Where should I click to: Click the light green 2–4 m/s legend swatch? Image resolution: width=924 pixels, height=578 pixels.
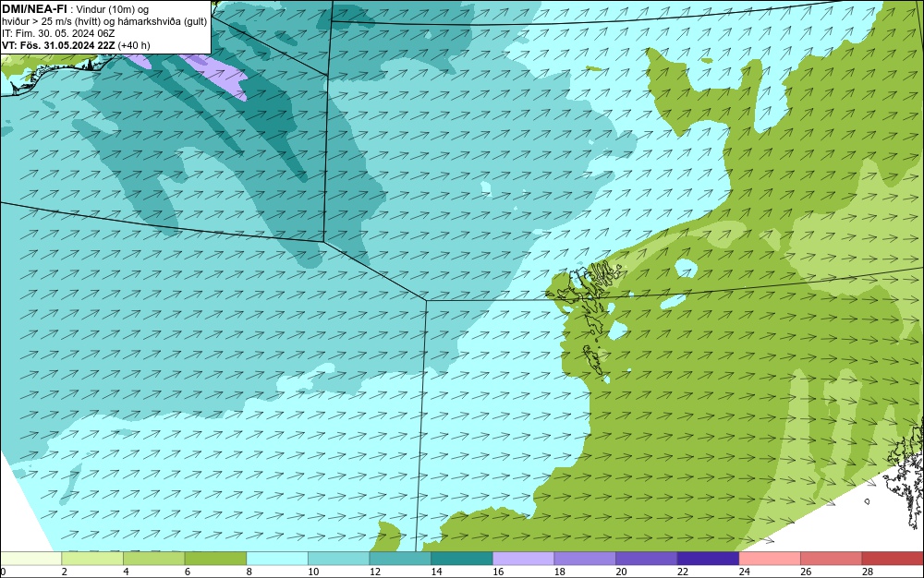pos(92,559)
